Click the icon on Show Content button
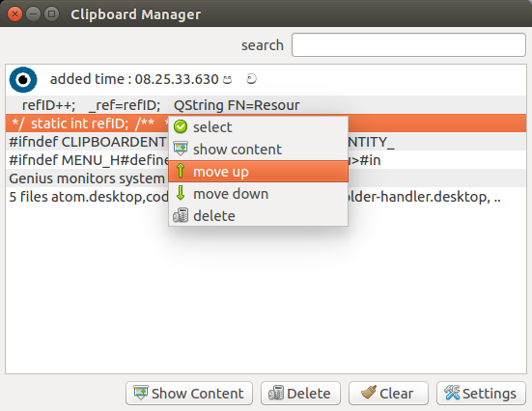Viewport: 532px width, 411px height. (x=141, y=393)
